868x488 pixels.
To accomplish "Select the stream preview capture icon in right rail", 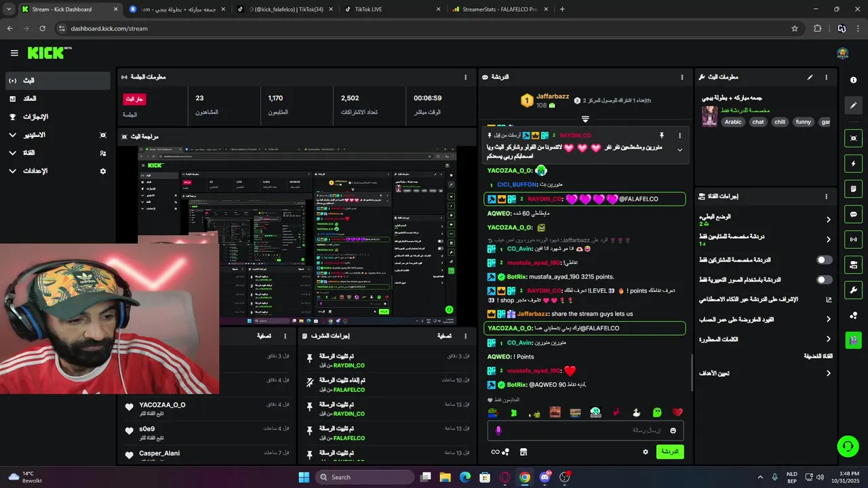I will (853, 138).
